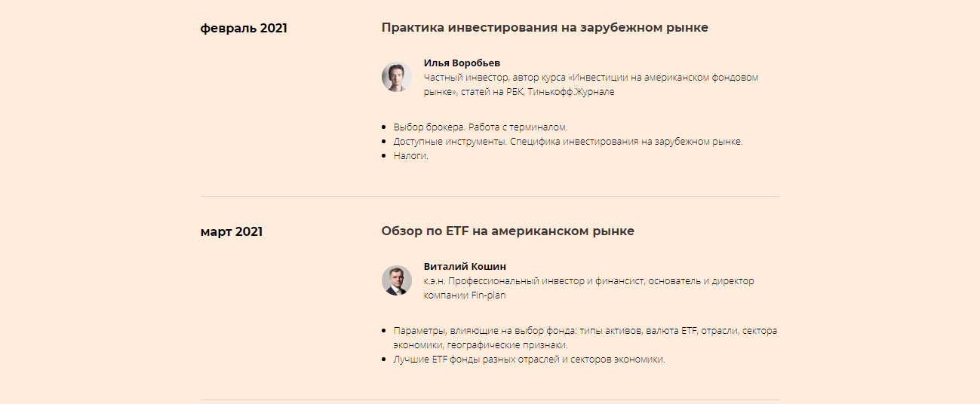980x404 pixels.
Task: Click the date label "февраль 2021"
Action: click(244, 29)
